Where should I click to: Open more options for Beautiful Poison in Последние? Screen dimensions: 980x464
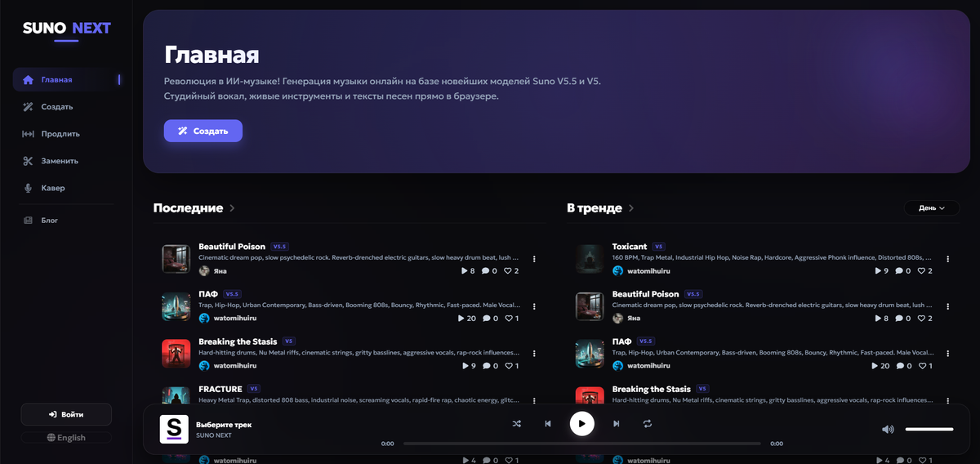534,259
